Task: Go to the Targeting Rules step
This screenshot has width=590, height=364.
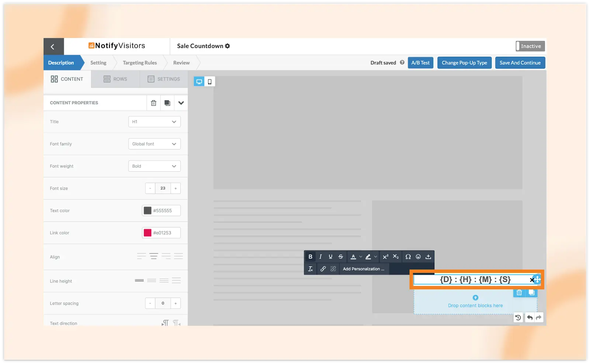Action: pyautogui.click(x=140, y=63)
